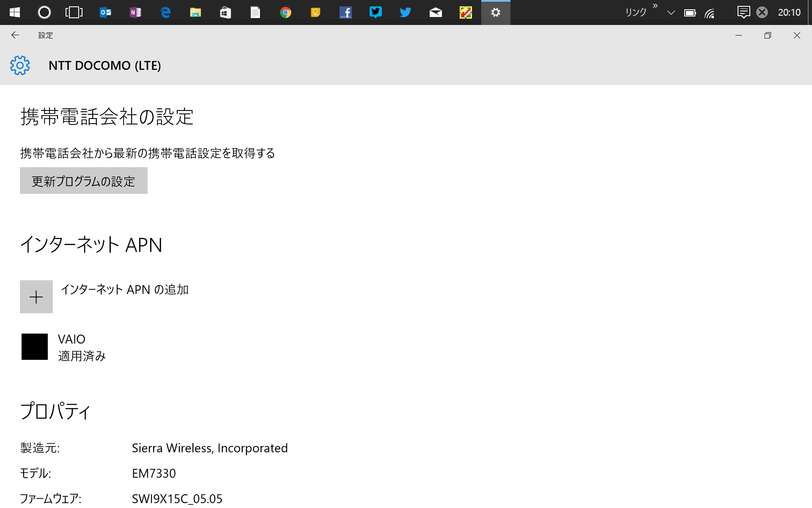Restore down the 設定 window

tap(768, 36)
